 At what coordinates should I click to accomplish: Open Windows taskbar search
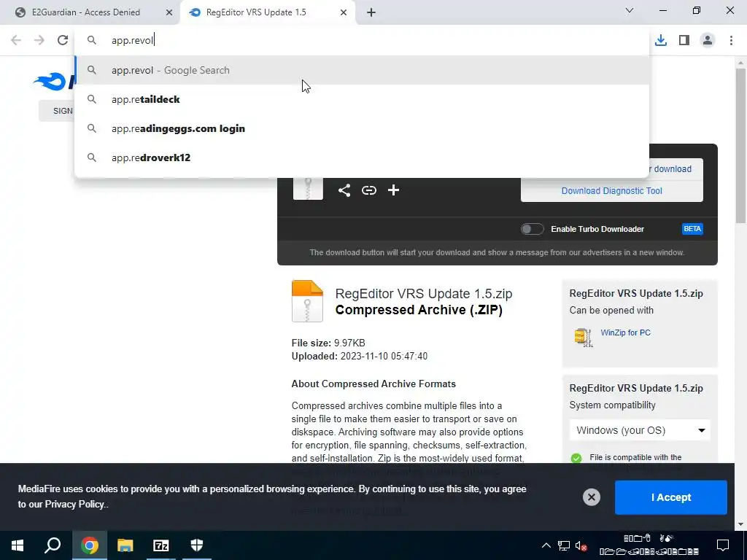pyautogui.click(x=53, y=545)
